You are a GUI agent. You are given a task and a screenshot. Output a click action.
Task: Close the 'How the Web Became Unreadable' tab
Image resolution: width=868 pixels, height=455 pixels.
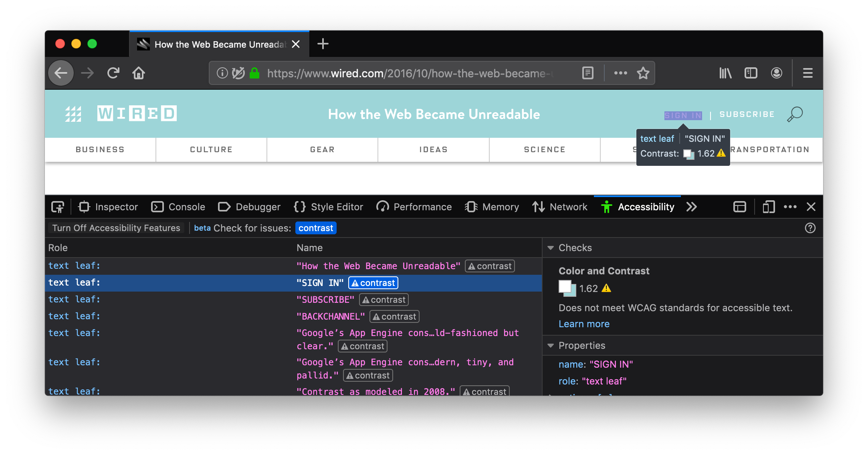pos(296,44)
